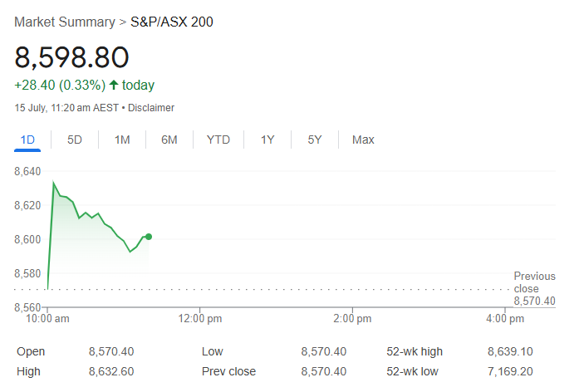This screenshot has width=584, height=392.
Task: Show the 6M chart range
Action: pos(169,140)
